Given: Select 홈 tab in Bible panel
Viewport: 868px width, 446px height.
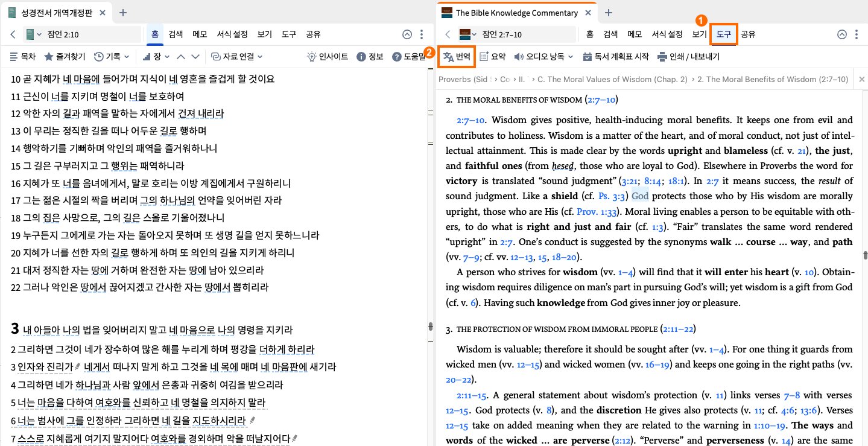Looking at the screenshot, I should (155, 34).
